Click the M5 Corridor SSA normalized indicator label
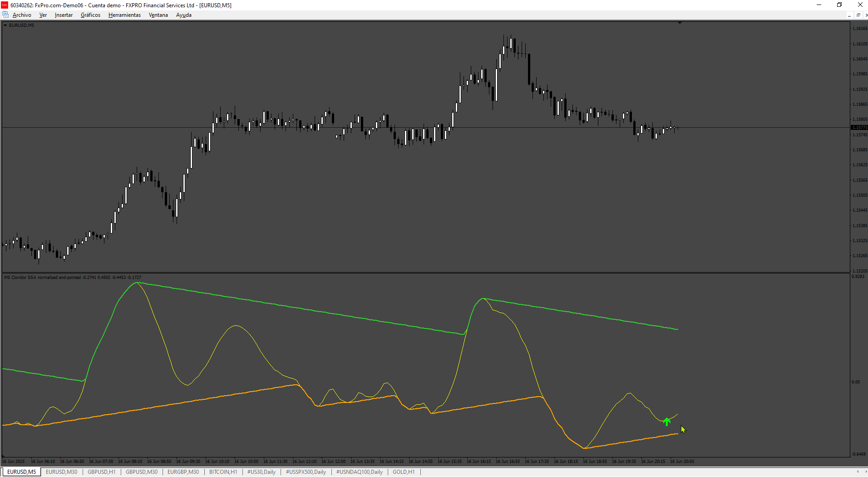Viewport: 868px width, 477px height. [x=73, y=277]
